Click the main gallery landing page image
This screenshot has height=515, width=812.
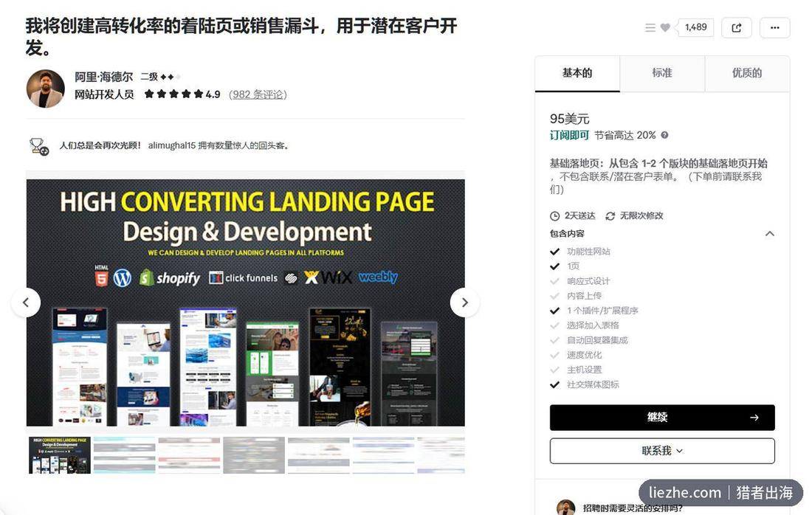tap(246, 303)
